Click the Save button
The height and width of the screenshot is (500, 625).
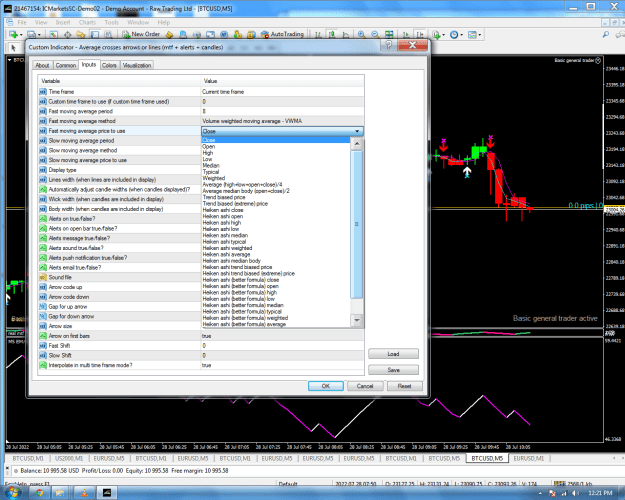(x=393, y=370)
